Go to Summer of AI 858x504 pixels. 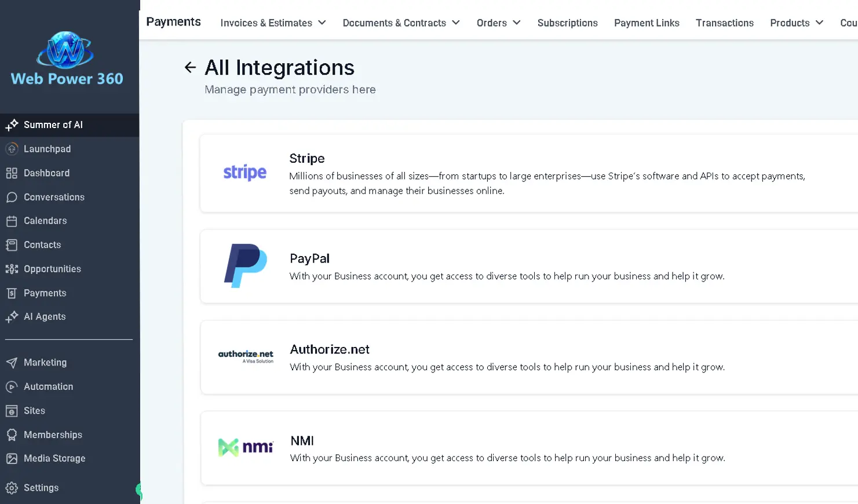[x=70, y=125]
